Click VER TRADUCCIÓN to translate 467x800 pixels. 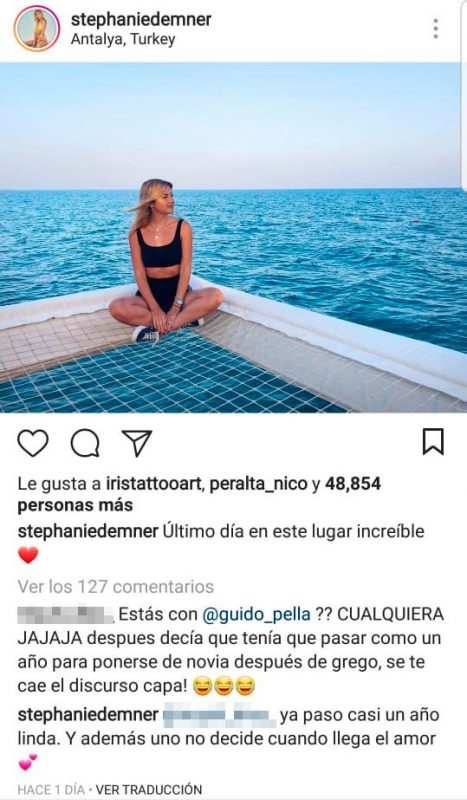[149, 789]
